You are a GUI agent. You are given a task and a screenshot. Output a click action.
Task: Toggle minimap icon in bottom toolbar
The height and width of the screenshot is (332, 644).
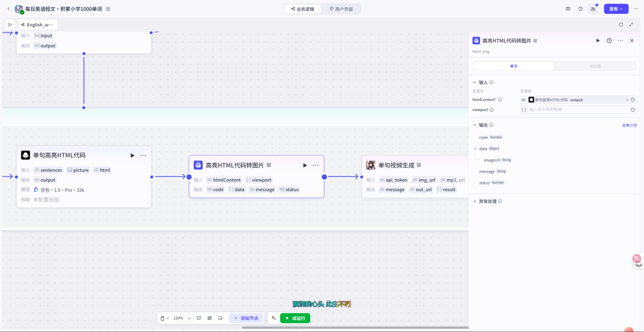point(220,318)
